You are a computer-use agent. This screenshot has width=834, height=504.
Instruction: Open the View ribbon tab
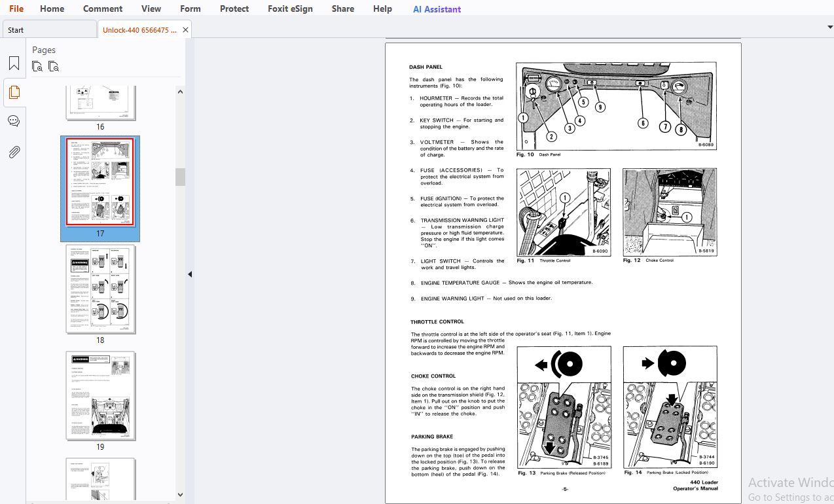coord(151,9)
